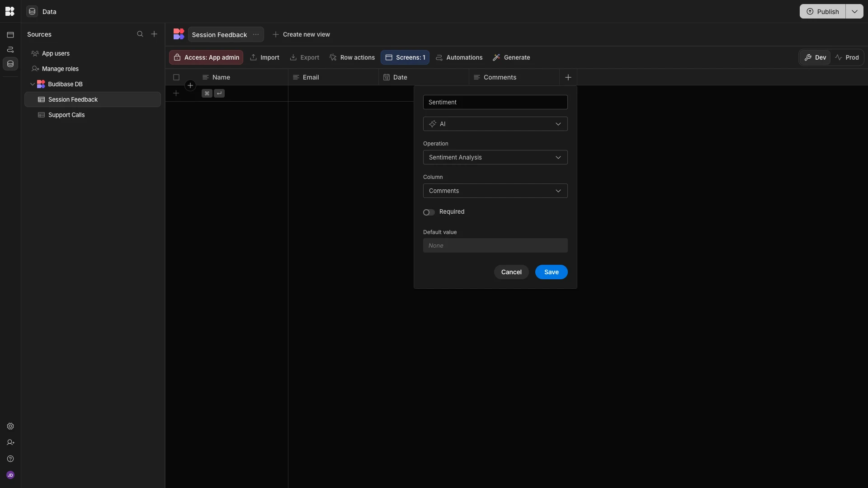Click the invite users icon in sidebar
Image resolution: width=868 pixels, height=488 pixels.
click(10, 443)
